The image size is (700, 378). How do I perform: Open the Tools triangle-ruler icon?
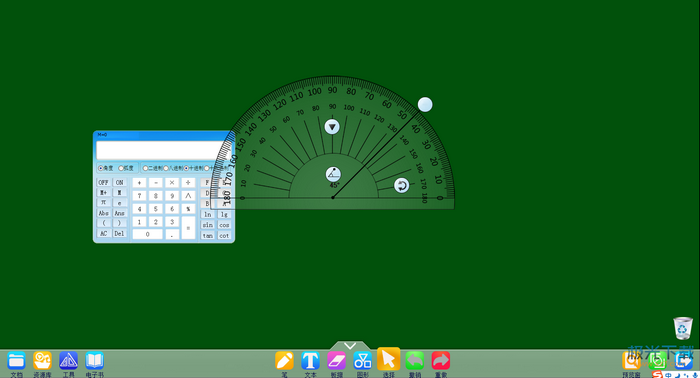pos(68,361)
